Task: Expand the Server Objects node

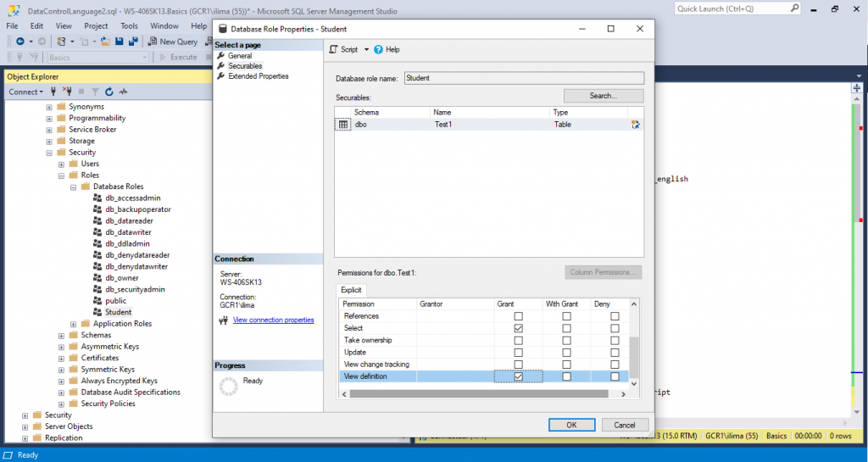Action: (25, 426)
